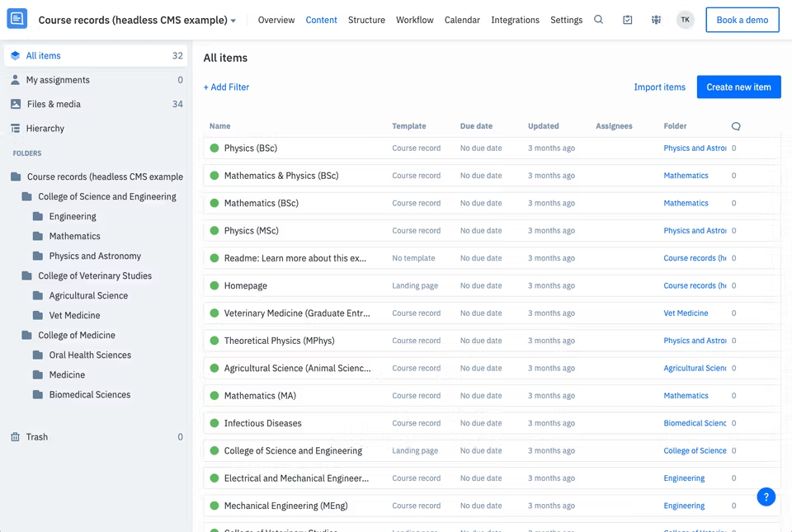Switch to the Workflow tab
This screenshot has width=792, height=532.
pyautogui.click(x=414, y=19)
